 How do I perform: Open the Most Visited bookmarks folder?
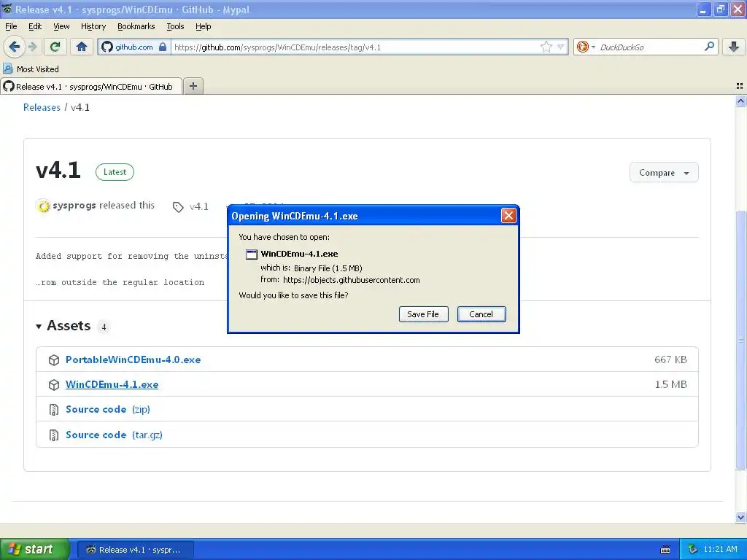(x=31, y=69)
